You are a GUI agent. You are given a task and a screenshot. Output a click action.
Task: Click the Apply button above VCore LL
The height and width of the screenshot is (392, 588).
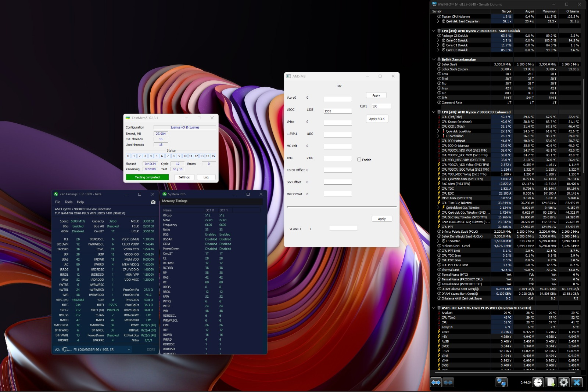pos(382,219)
